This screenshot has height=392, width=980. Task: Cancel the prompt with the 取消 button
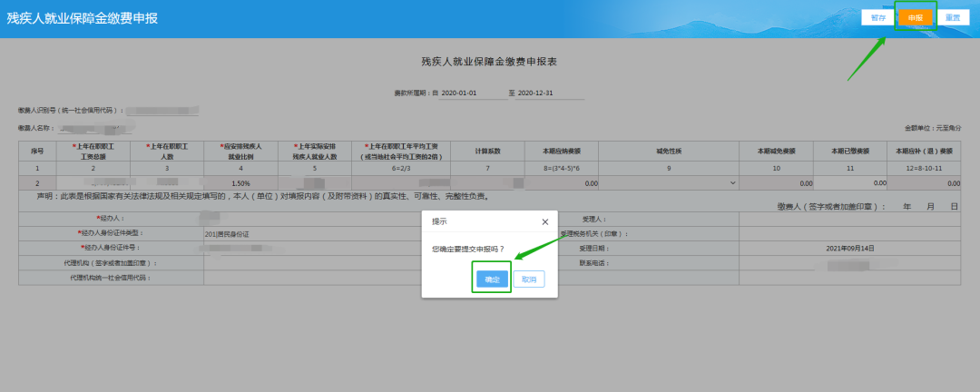pos(529,279)
